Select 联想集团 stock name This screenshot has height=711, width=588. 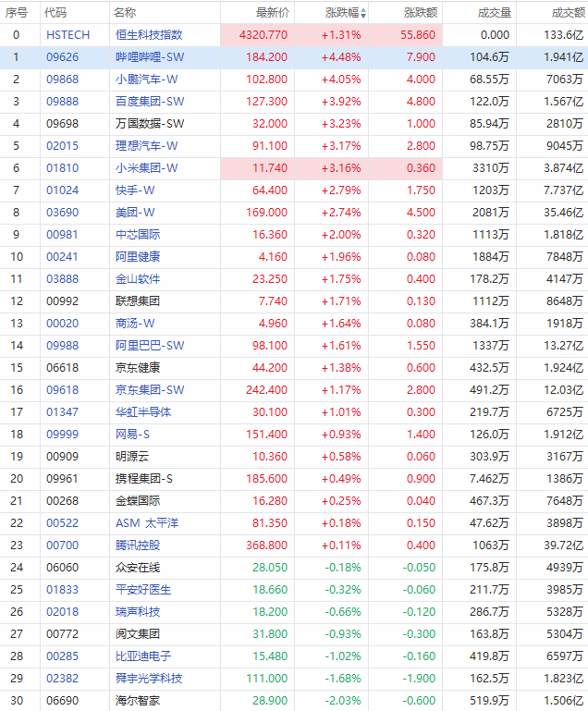(138, 301)
